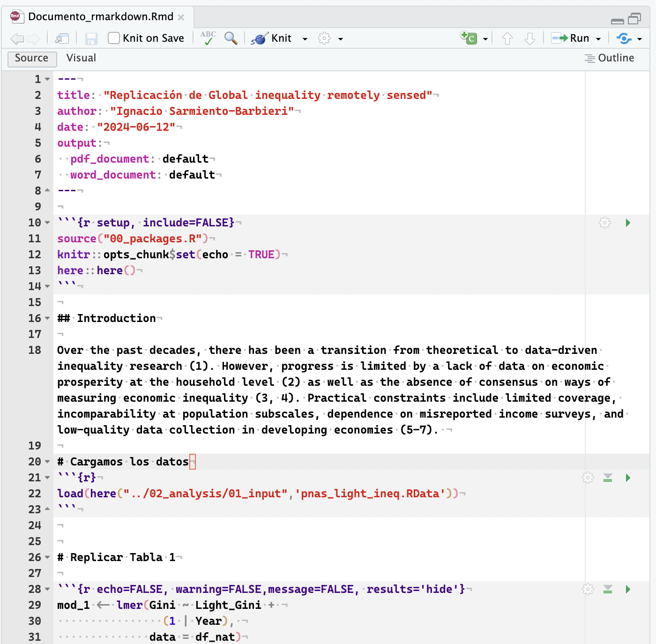Click the Save document floppy disk icon

coord(91,38)
